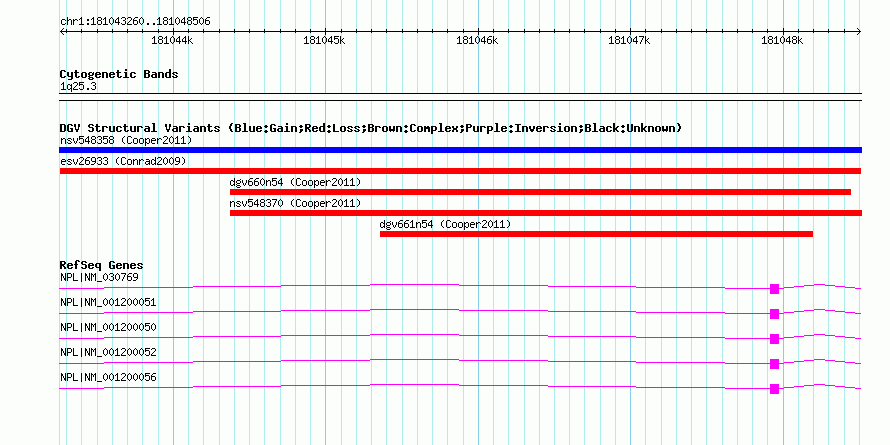The height and width of the screenshot is (445, 890).
Task: Click the exon box of NM_001200050 transcript
Action: pos(774,339)
